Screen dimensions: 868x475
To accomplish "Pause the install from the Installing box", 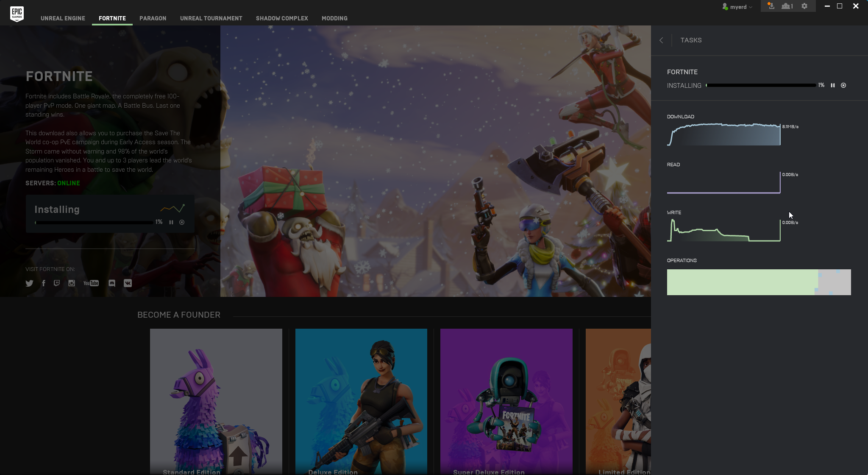I will click(x=171, y=222).
